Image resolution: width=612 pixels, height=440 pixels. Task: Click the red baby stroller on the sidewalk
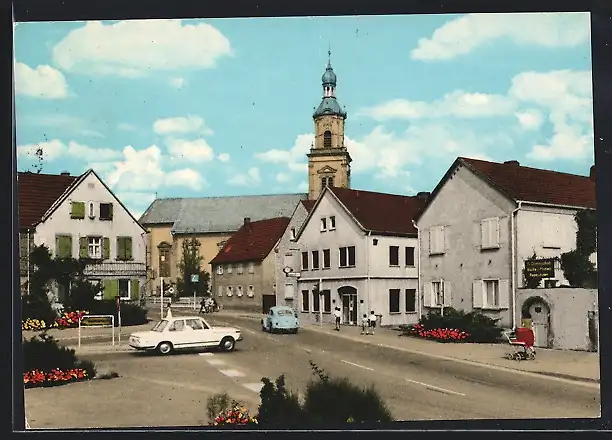pyautogui.click(x=522, y=343)
